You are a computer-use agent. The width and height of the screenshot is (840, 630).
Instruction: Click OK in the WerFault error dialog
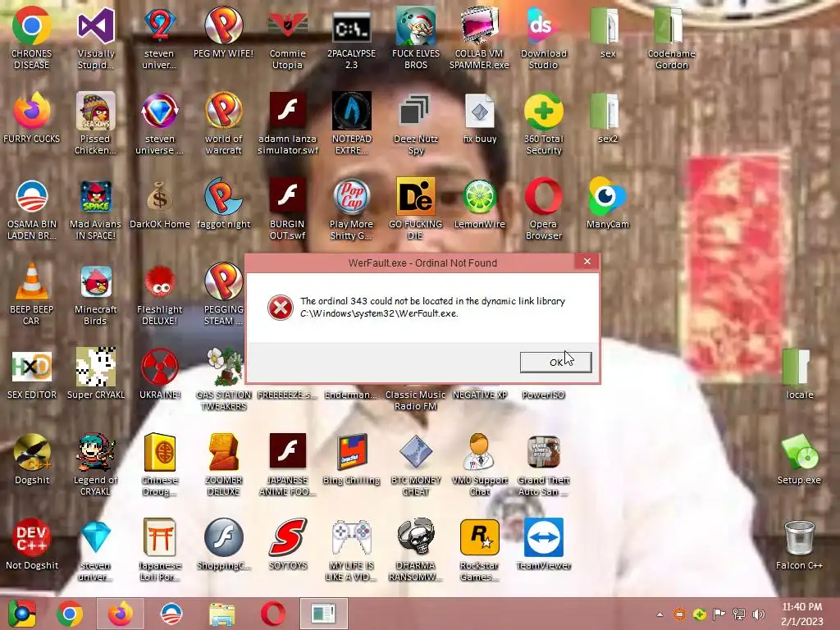[x=555, y=362]
